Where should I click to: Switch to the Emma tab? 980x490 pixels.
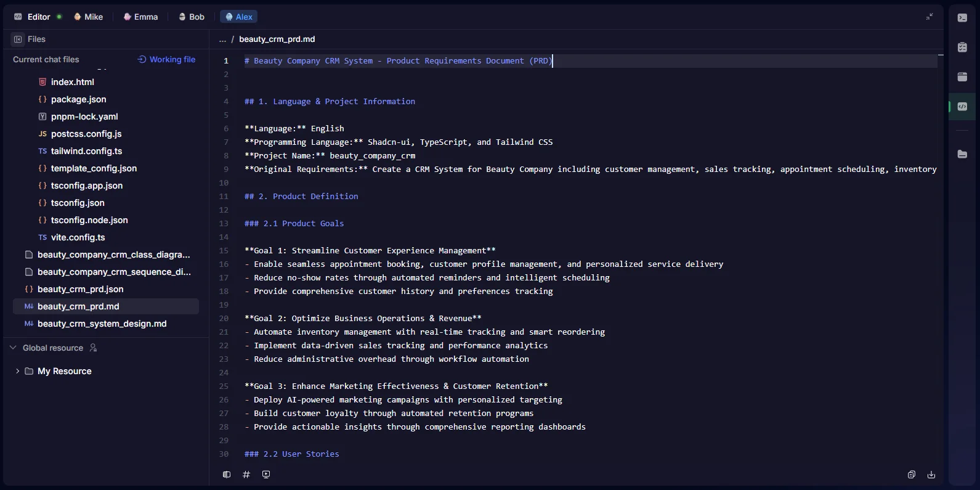[x=140, y=17]
